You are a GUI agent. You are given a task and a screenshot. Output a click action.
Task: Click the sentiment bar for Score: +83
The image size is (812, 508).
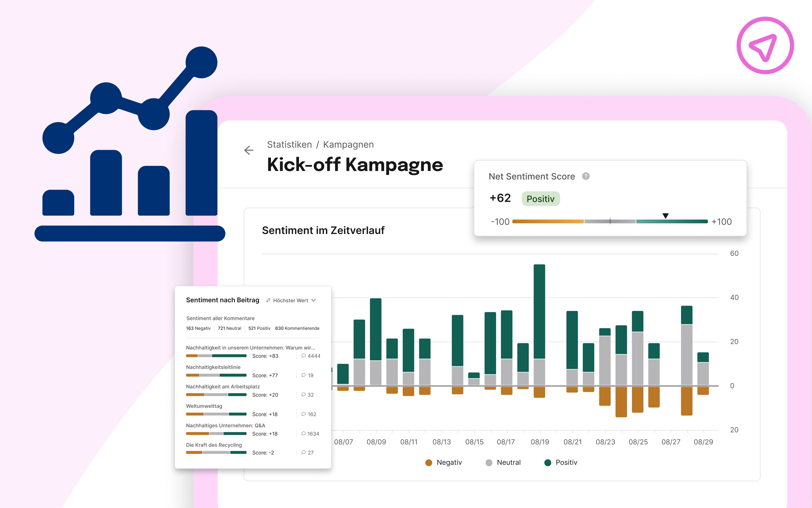click(216, 356)
